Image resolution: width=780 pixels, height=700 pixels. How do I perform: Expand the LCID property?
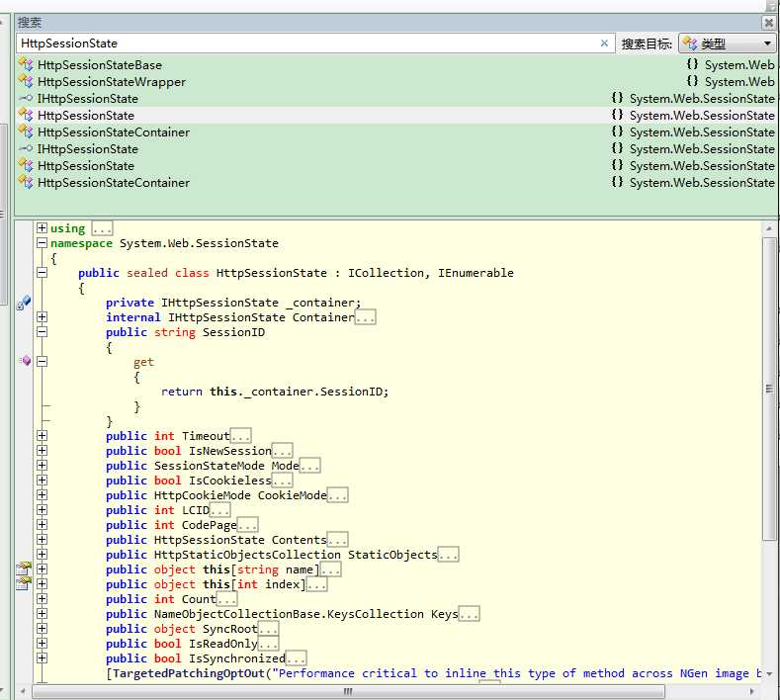[x=42, y=510]
